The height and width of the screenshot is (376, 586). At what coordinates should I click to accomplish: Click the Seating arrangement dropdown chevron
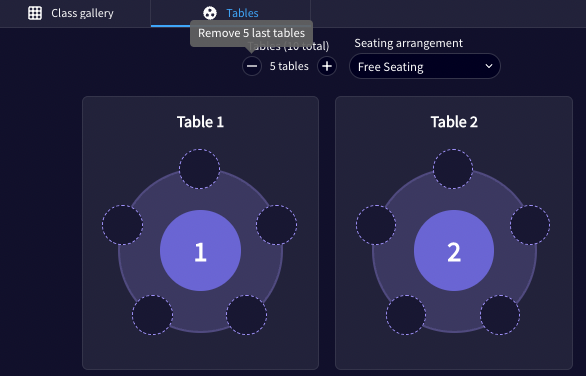[x=488, y=66]
